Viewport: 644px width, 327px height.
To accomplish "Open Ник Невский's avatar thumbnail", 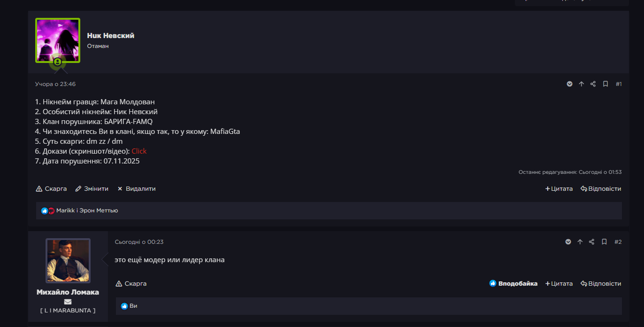I will [58, 40].
